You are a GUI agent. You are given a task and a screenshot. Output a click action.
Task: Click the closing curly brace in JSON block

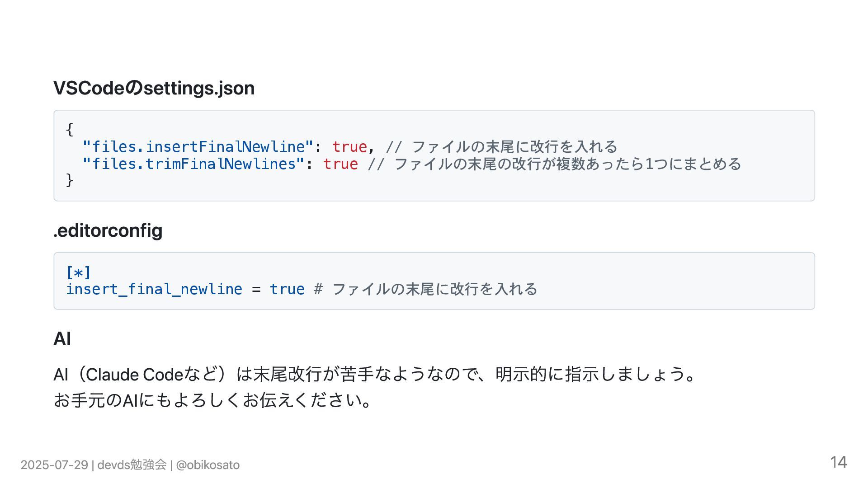click(x=70, y=180)
